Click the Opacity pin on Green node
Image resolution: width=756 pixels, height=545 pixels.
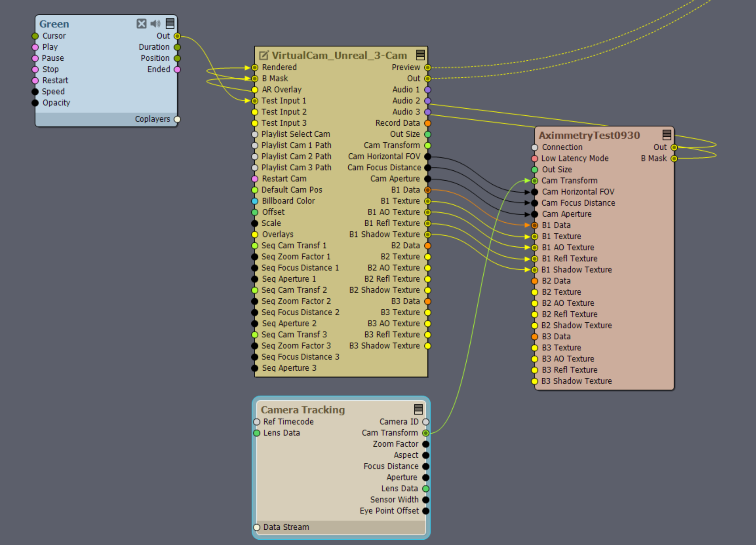pyautogui.click(x=35, y=103)
